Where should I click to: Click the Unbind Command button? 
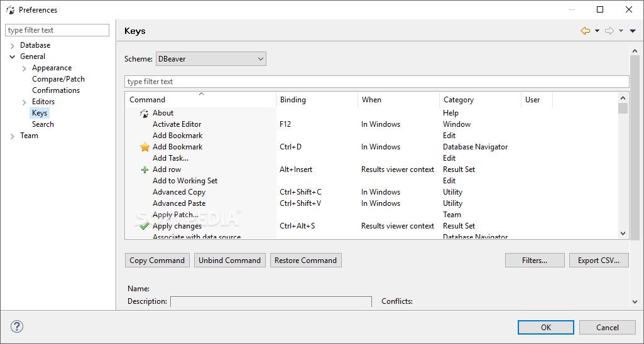pos(229,261)
